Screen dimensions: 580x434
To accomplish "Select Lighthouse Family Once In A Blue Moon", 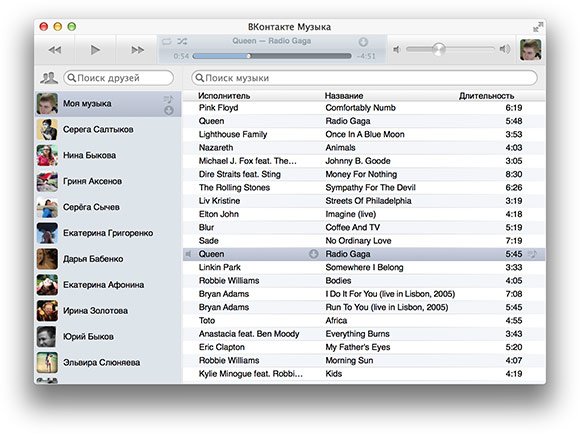I will 364,134.
